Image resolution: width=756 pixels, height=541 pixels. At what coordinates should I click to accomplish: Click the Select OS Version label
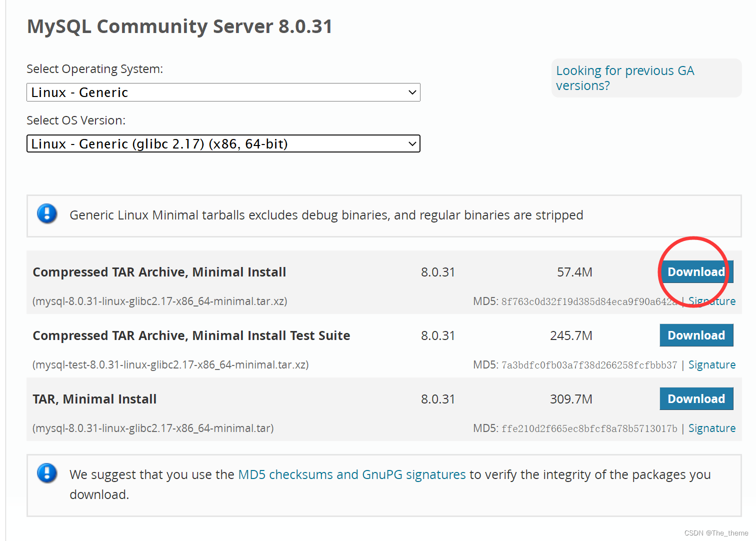click(x=76, y=120)
